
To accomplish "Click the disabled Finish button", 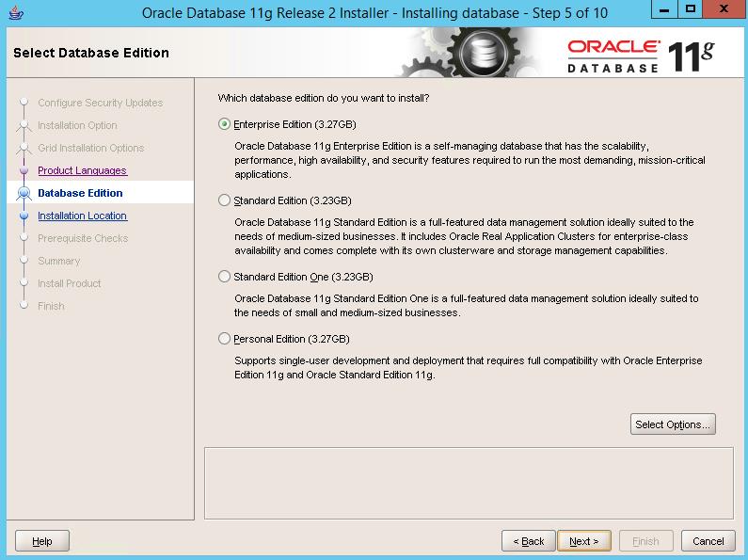I will 645,541.
